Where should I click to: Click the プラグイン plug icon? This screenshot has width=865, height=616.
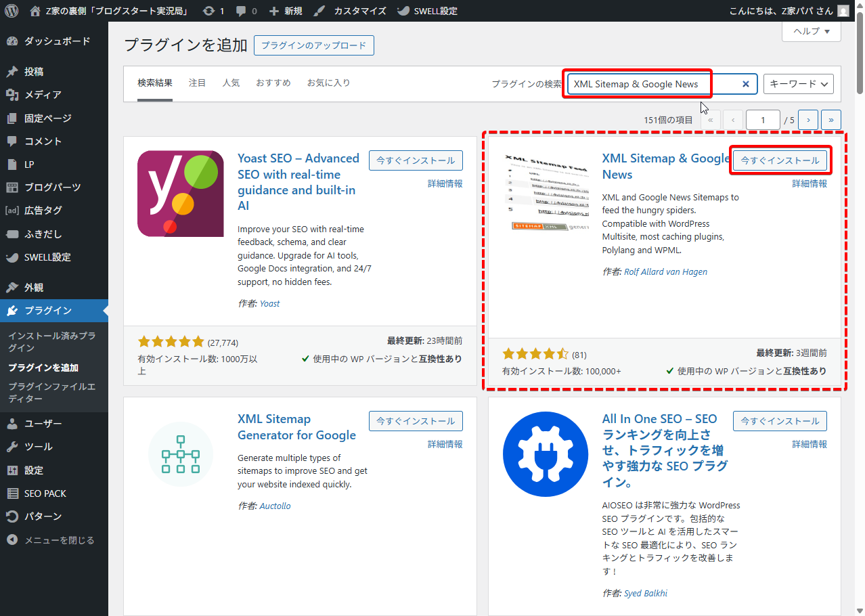pos(12,311)
